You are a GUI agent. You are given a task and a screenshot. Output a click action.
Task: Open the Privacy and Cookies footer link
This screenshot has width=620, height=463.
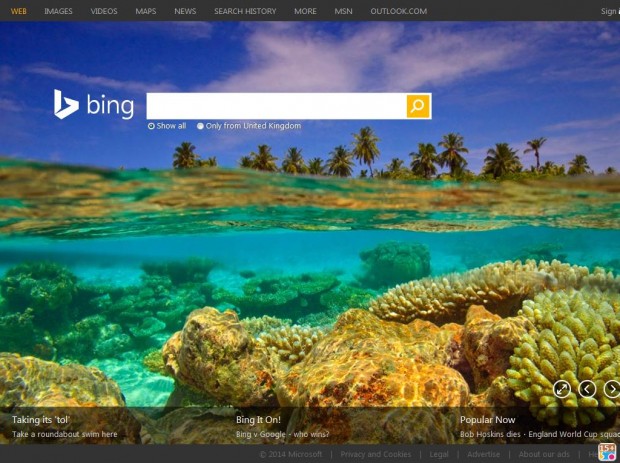pyautogui.click(x=375, y=454)
